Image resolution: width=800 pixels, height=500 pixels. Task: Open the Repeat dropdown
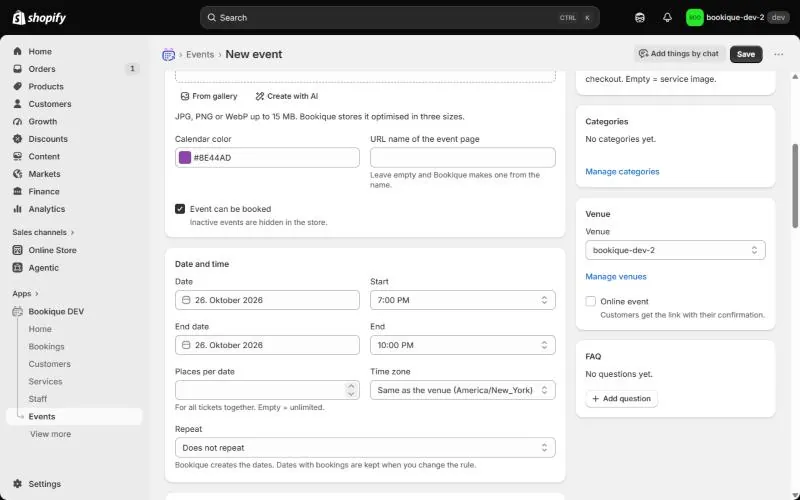pyautogui.click(x=365, y=447)
